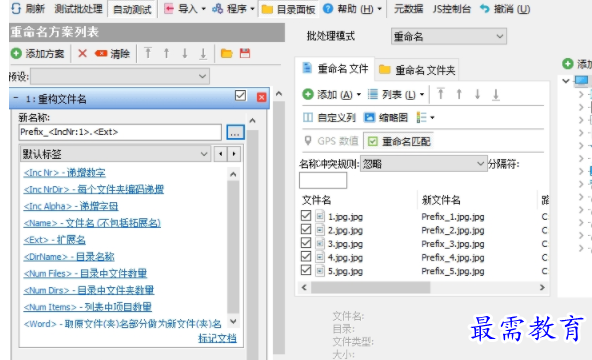Click the separator (分隔符) input box
The height and width of the screenshot is (360, 592).
point(323,180)
